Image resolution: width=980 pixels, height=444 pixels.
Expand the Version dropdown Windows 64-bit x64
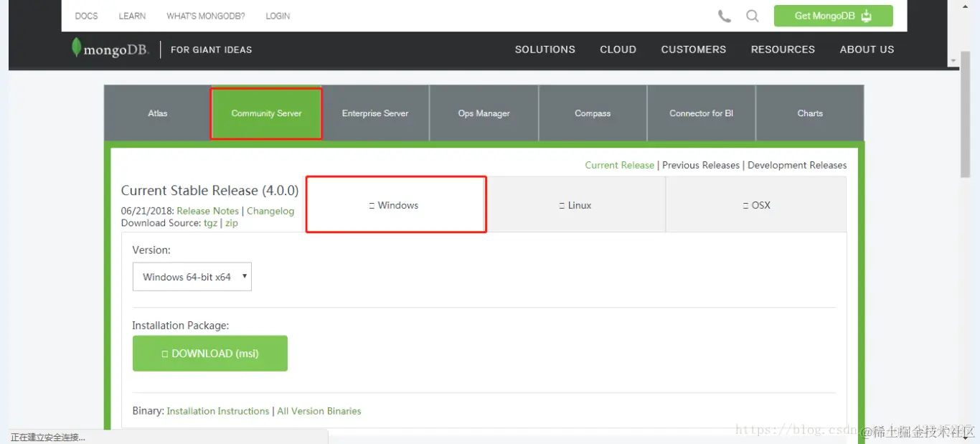point(192,277)
